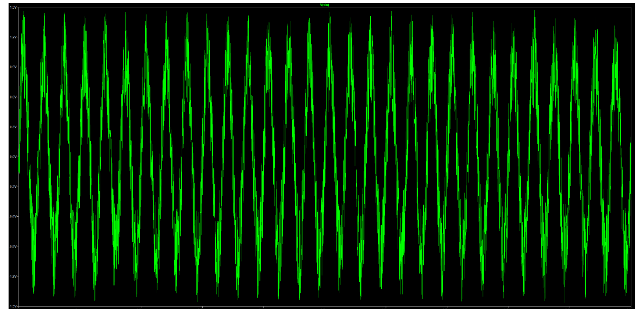Select the 0.9V axis label
The image size is (644, 309).
click(x=13, y=67)
